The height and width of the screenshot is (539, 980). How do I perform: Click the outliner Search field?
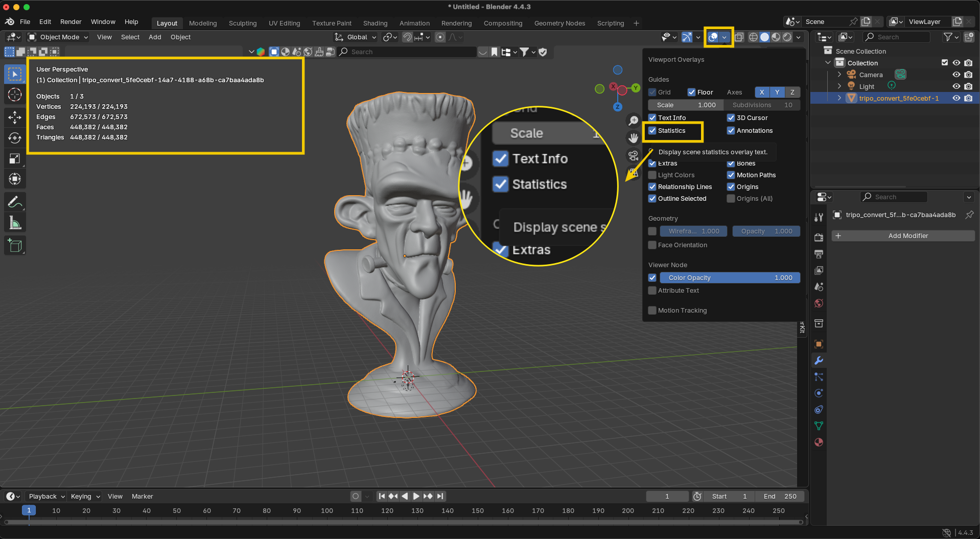[x=897, y=37]
